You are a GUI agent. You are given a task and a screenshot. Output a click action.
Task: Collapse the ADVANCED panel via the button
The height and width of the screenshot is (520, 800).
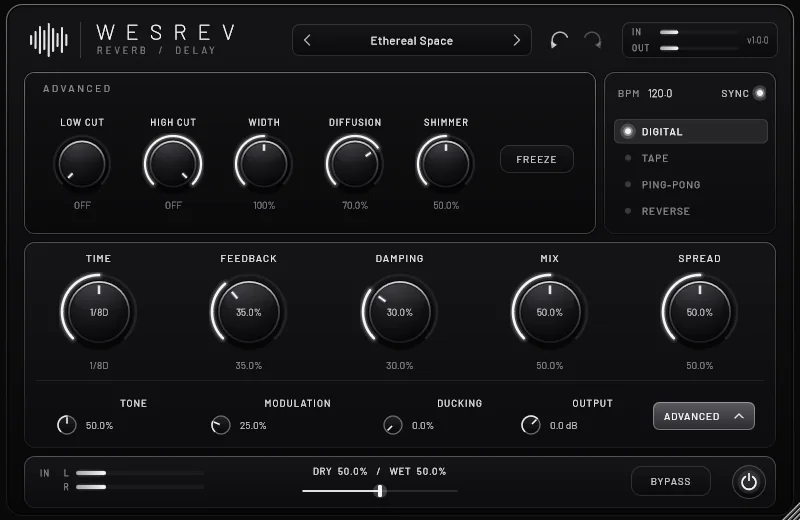(704, 416)
